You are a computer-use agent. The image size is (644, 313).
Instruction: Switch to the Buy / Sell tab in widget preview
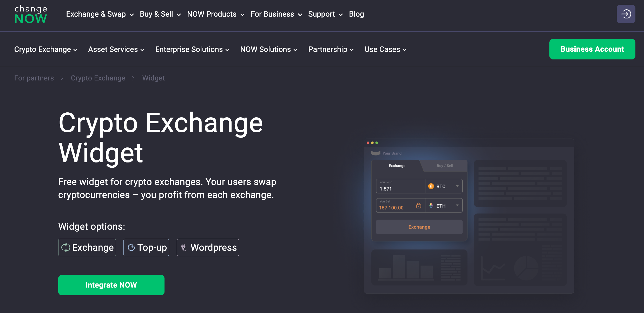tap(445, 166)
